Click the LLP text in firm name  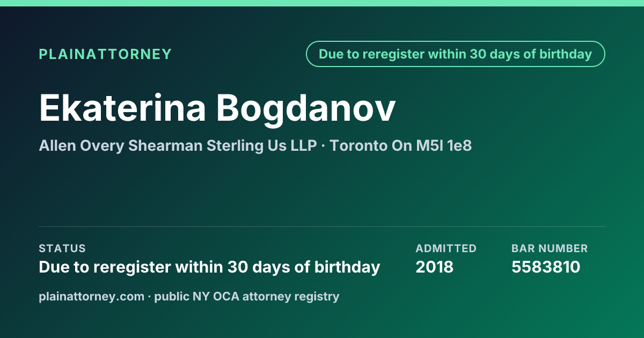[303, 145]
